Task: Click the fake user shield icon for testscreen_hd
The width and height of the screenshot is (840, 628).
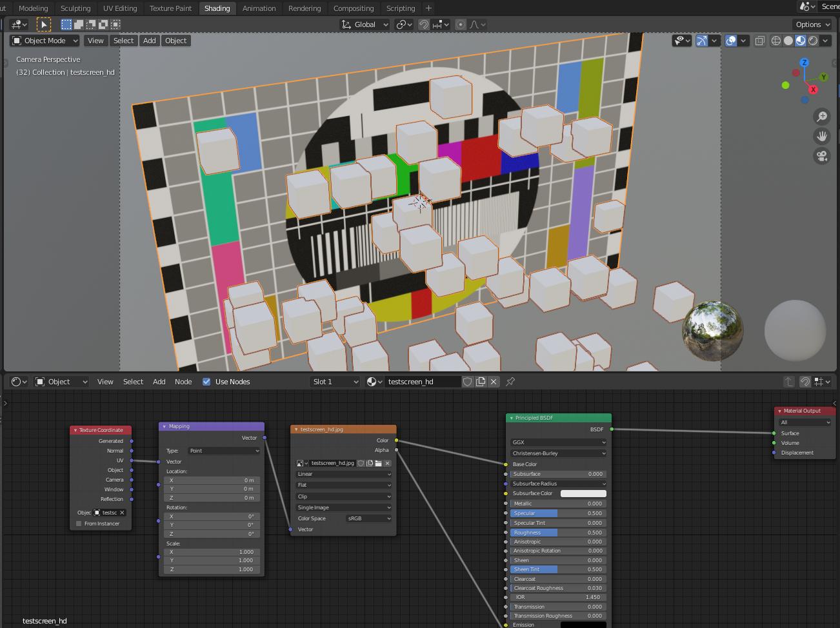Action: click(467, 382)
